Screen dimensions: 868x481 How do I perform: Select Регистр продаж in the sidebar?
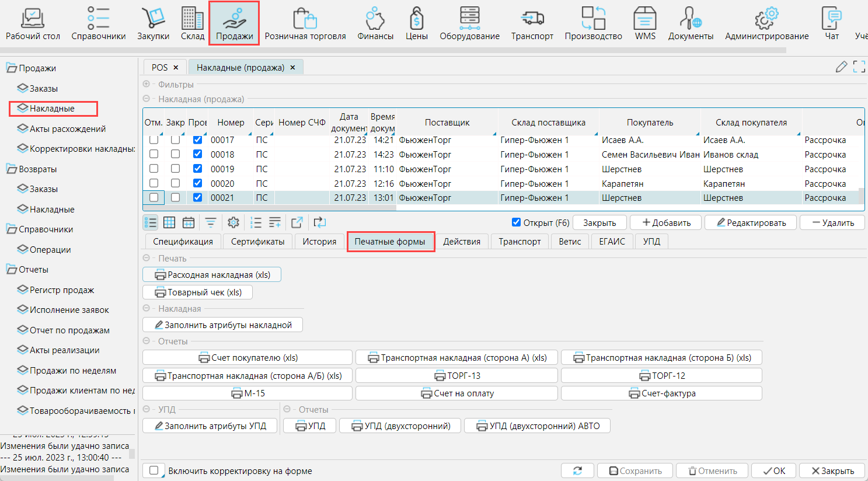[62, 290]
